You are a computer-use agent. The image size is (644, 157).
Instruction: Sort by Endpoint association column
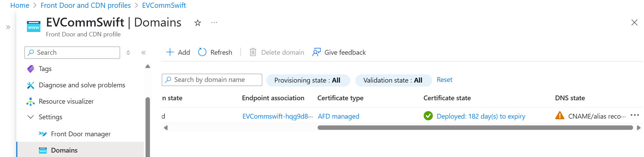click(273, 98)
